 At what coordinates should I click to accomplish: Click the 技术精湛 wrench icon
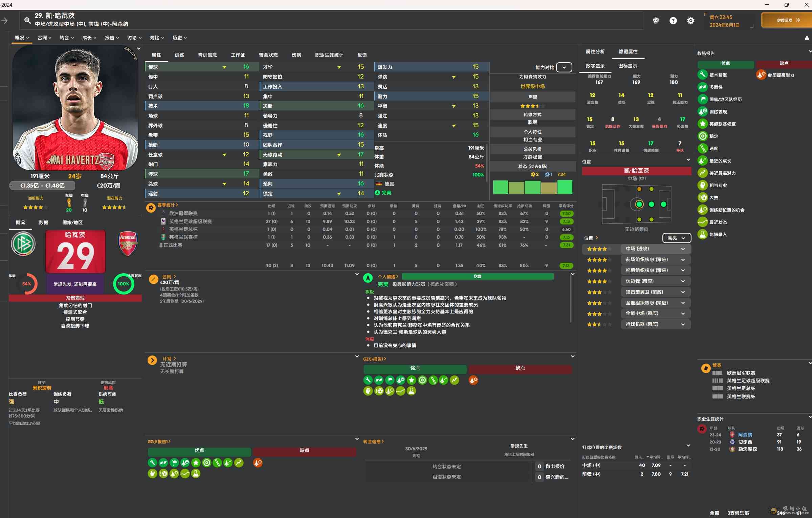(702, 75)
